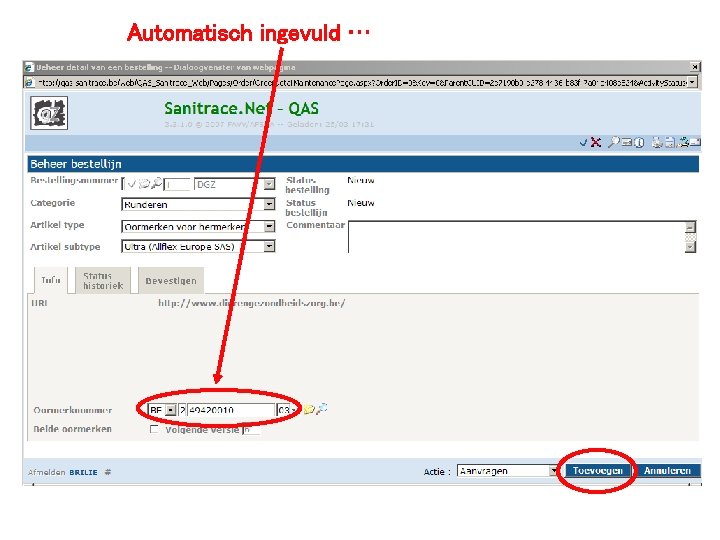Click checkmark icon next to Bestellingsnummer
This screenshot has width=720, height=540.
(132, 185)
